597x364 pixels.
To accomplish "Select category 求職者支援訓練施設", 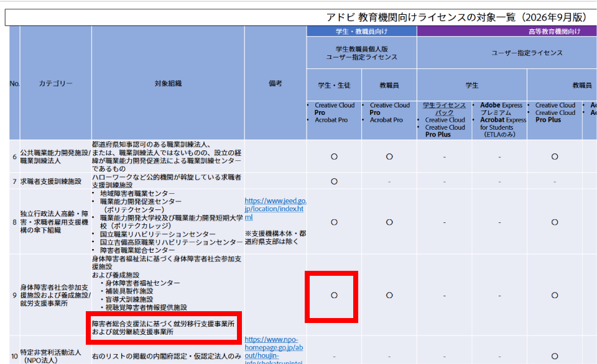I will click(x=50, y=181).
